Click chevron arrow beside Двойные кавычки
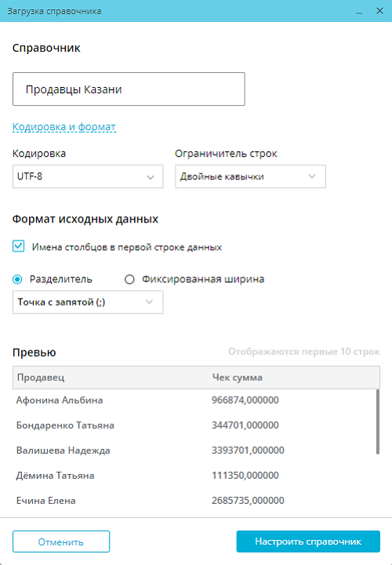The width and height of the screenshot is (392, 565). [x=312, y=176]
